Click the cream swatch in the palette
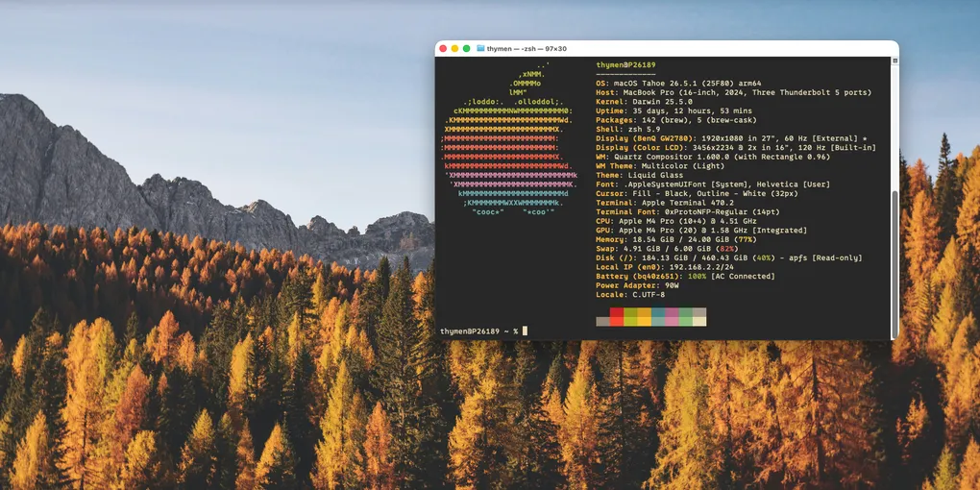 coord(699,321)
